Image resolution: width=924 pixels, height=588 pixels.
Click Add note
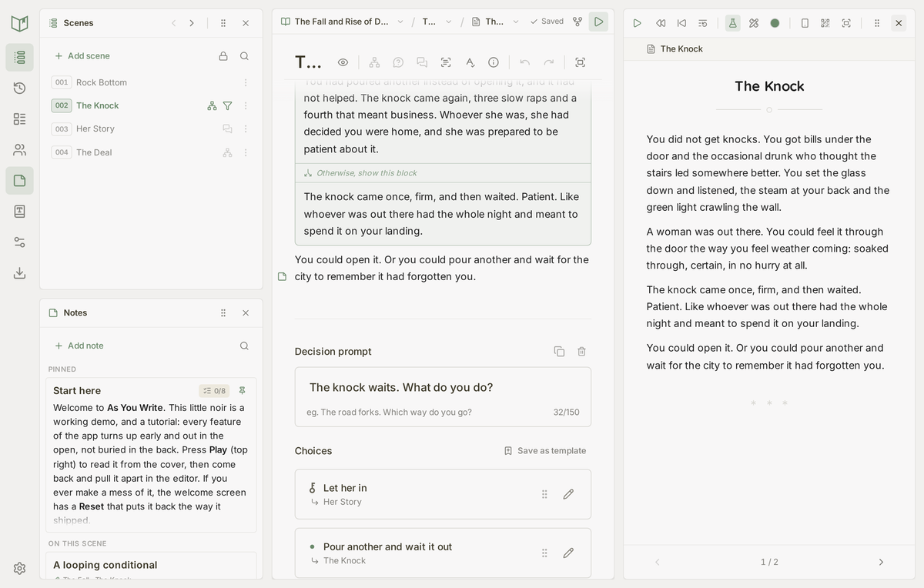[79, 346]
